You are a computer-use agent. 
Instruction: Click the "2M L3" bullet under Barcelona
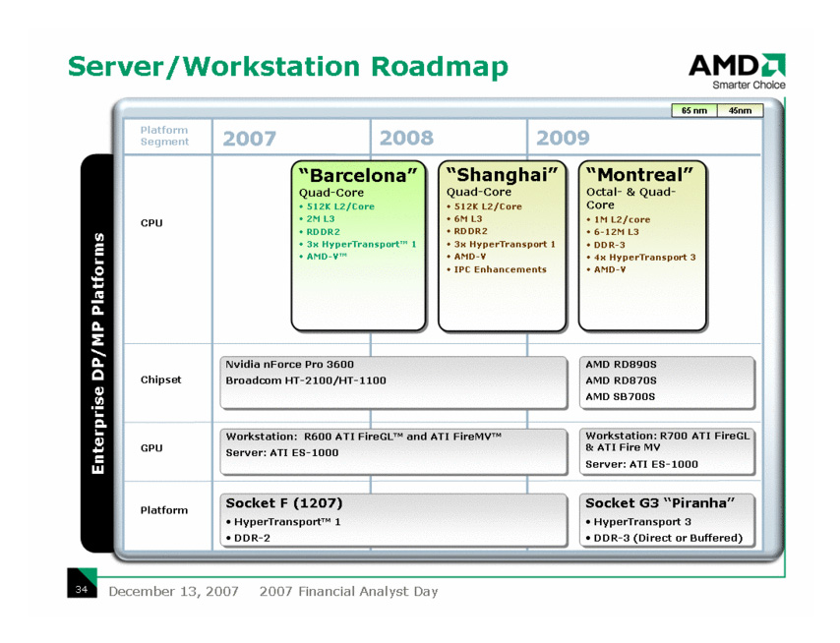[321, 219]
